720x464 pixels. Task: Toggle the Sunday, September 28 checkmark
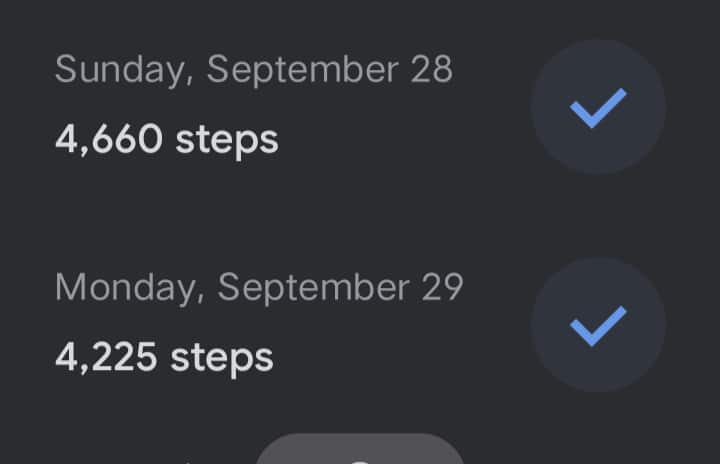[x=598, y=107]
